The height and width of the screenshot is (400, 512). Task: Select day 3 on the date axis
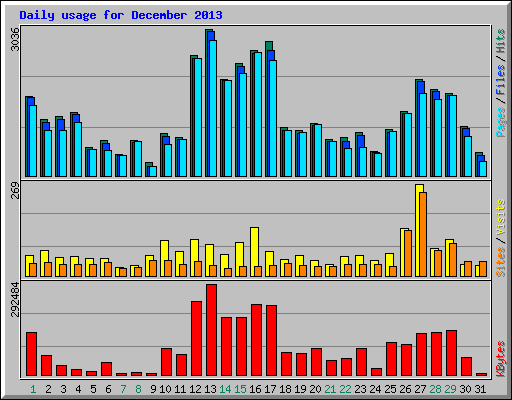coord(63,389)
